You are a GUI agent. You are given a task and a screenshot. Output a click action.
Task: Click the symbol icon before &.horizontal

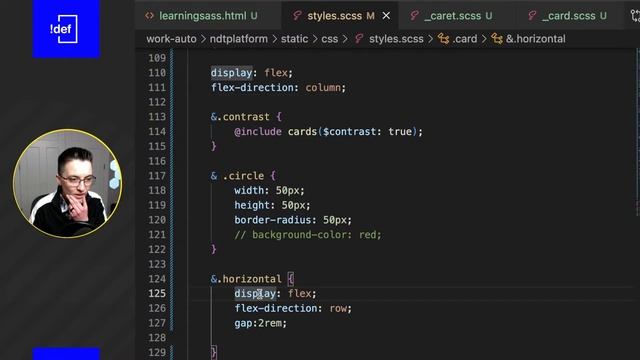(x=497, y=39)
